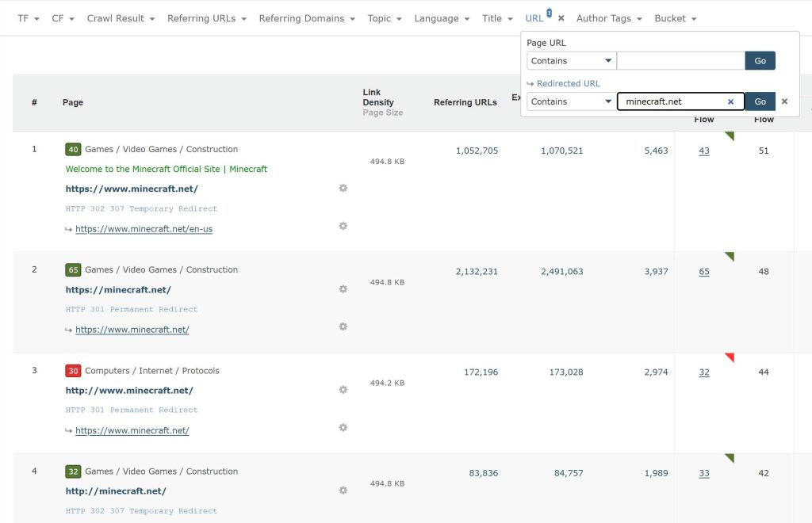Viewport: 812px width, 523px height.
Task: Click page URL https://www.minecraft.net/
Action: coord(132,189)
